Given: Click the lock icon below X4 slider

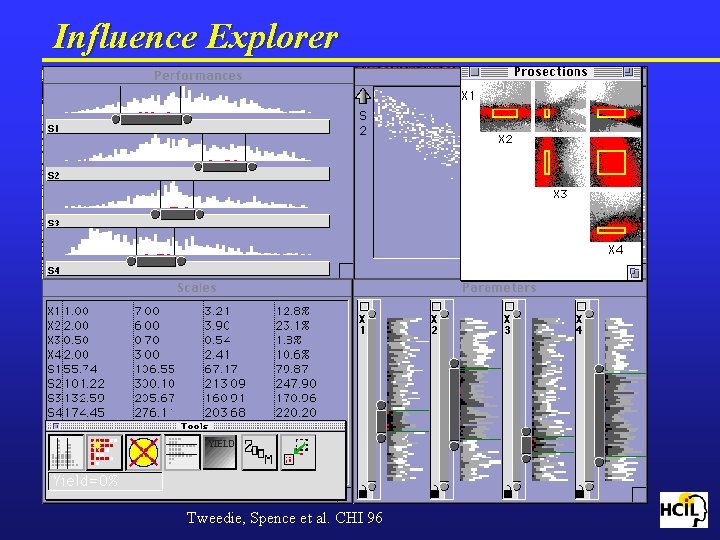Looking at the screenshot, I should 579,492.
